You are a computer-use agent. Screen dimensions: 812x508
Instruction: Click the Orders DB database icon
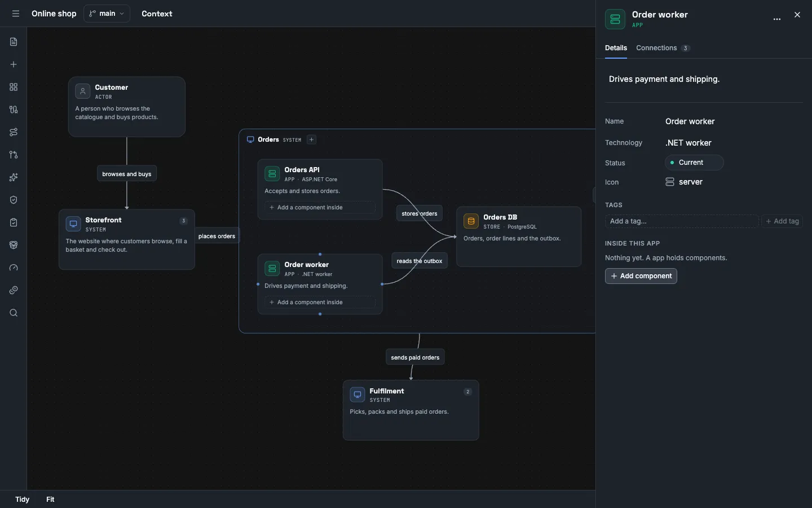(471, 221)
